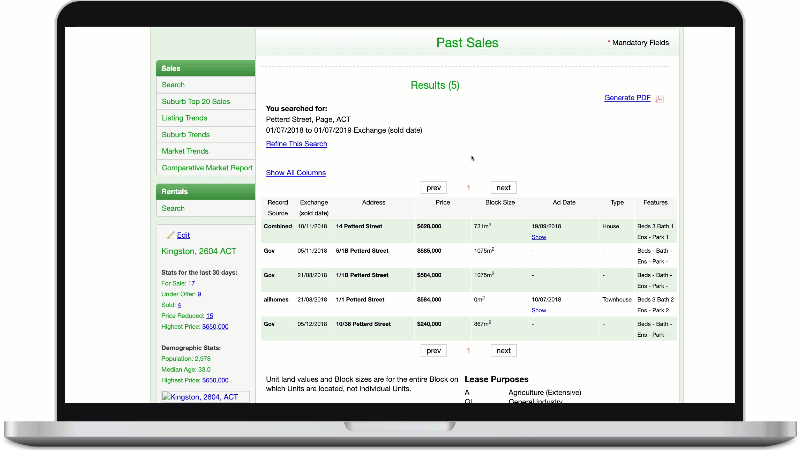Select Market Trends in sidebar
The image size is (800, 450).
pos(185,151)
